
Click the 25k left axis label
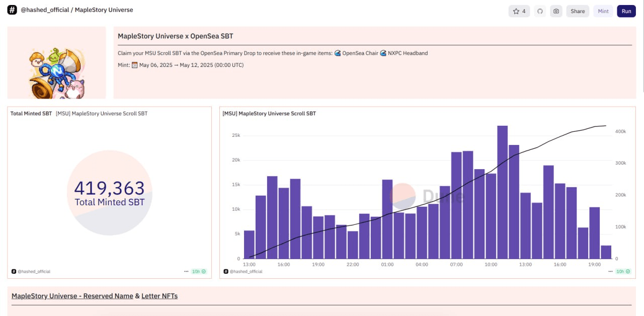coord(235,135)
